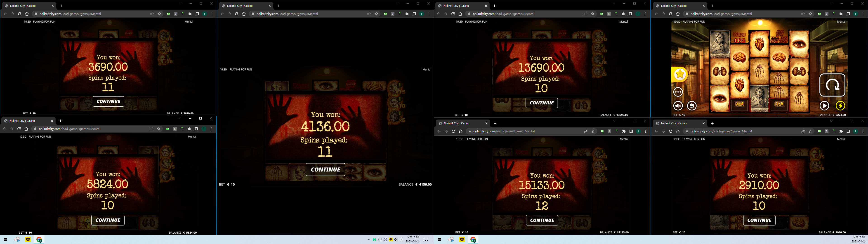
Task: Continue after the 3690.00 win
Action: pyautogui.click(x=108, y=101)
